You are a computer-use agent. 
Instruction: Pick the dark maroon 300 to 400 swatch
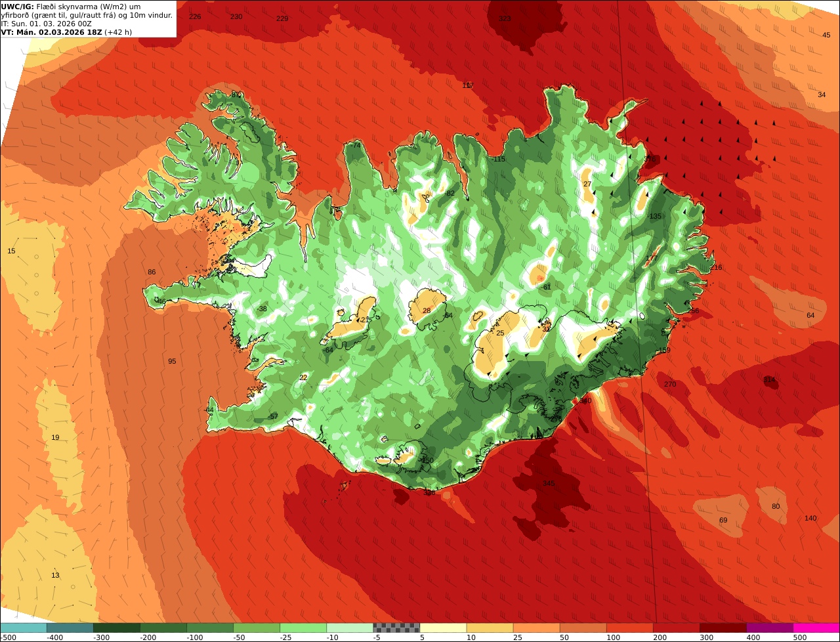pyautogui.click(x=723, y=628)
